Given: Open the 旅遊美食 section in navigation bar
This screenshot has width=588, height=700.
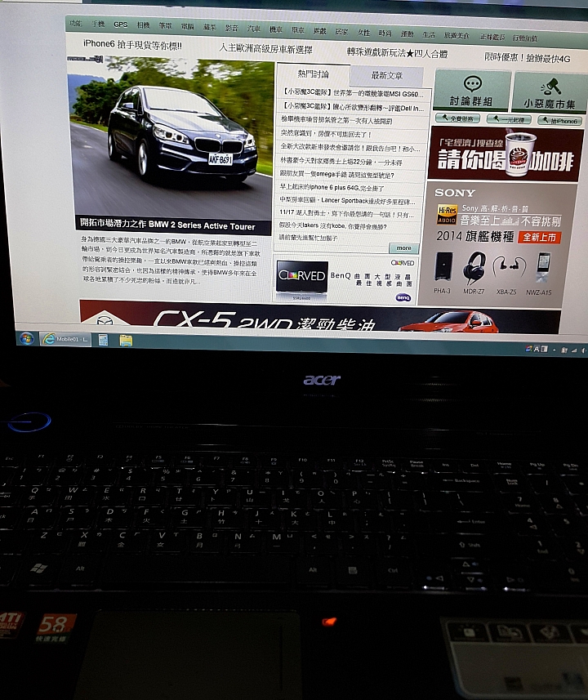Looking at the screenshot, I should (x=457, y=35).
